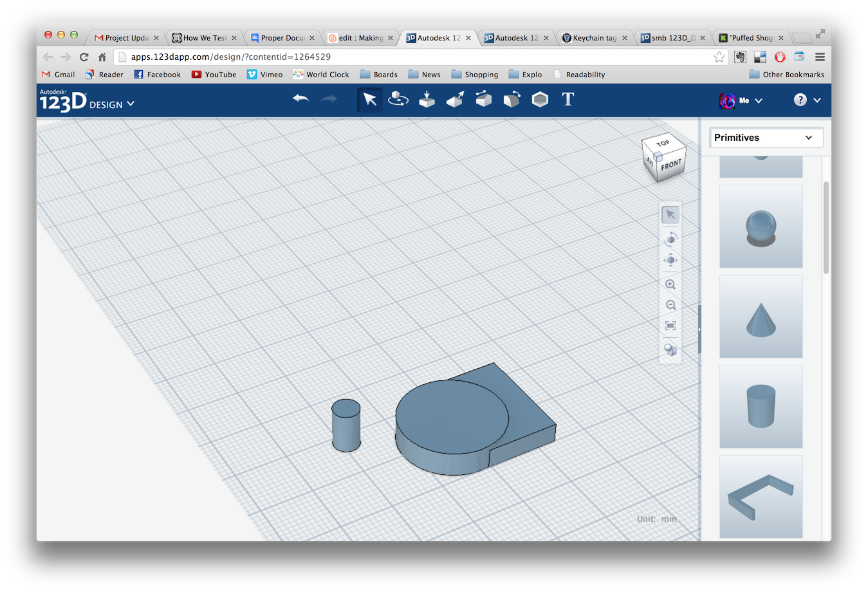This screenshot has height=592, width=868.
Task: Close the Keychain tag tab
Action: 624,38
